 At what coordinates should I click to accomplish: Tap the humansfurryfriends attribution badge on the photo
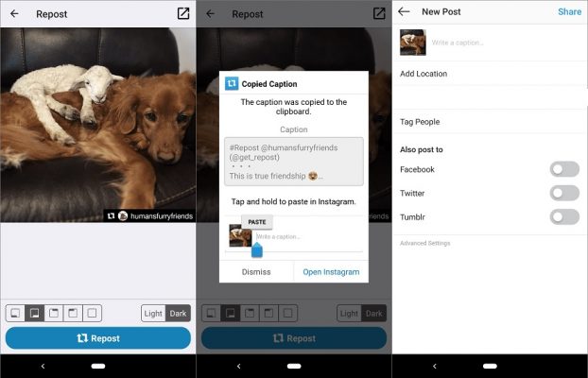[x=149, y=216]
